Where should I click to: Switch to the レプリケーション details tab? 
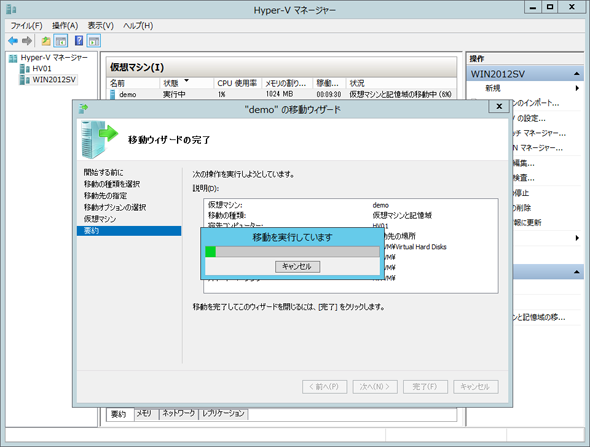click(224, 413)
